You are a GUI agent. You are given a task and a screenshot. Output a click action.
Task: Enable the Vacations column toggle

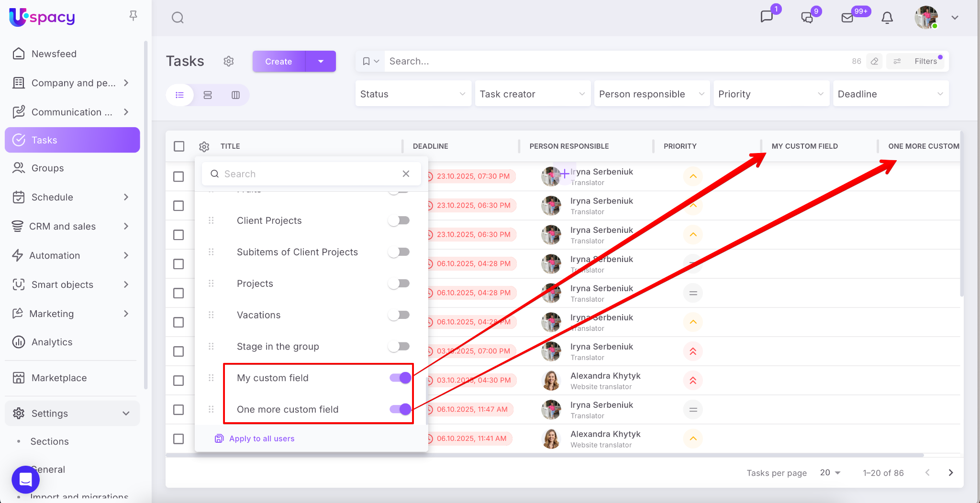399,315
